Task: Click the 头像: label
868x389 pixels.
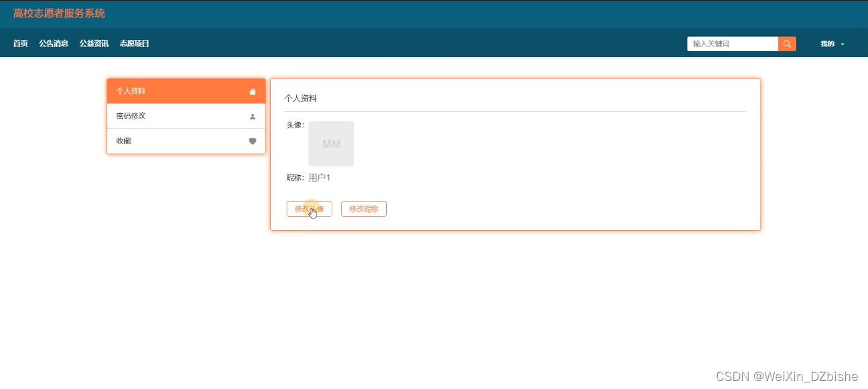Action: click(x=296, y=125)
